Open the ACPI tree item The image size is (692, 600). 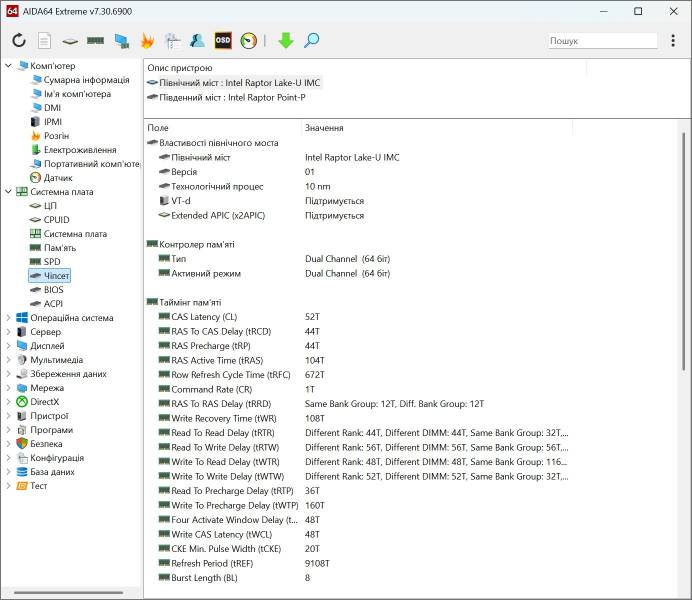pos(53,304)
